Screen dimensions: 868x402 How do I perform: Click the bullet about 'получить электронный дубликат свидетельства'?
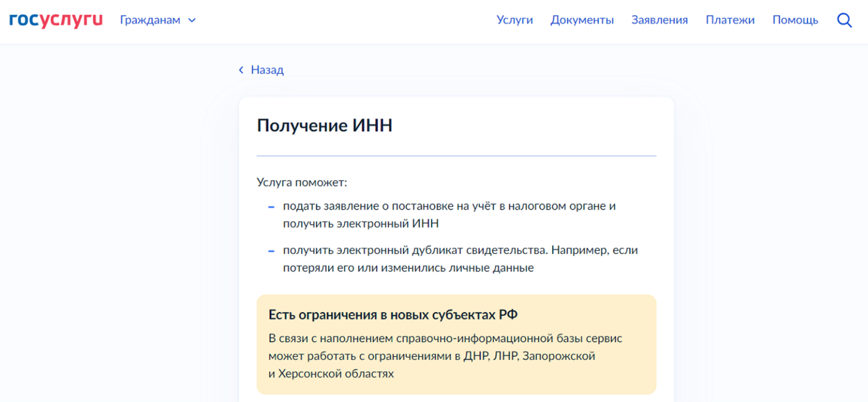[x=460, y=259]
